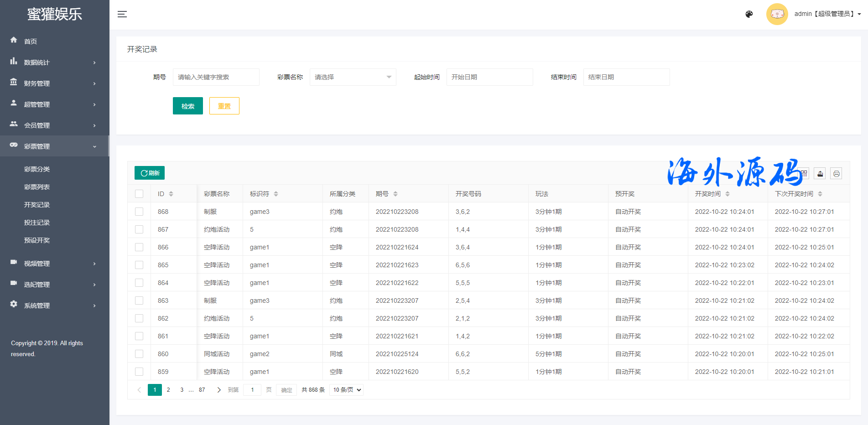868x425 pixels.
Task: Sort by 开奖时间 column arrows
Action: point(728,194)
